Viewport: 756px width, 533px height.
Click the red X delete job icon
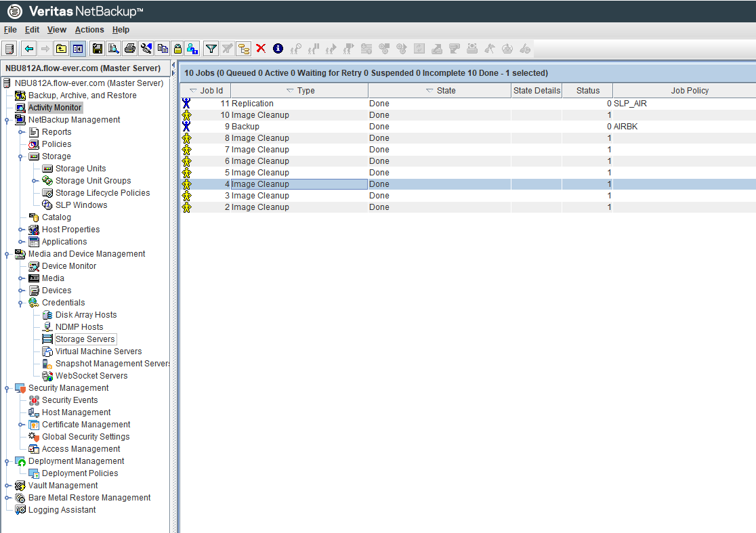pyautogui.click(x=261, y=48)
